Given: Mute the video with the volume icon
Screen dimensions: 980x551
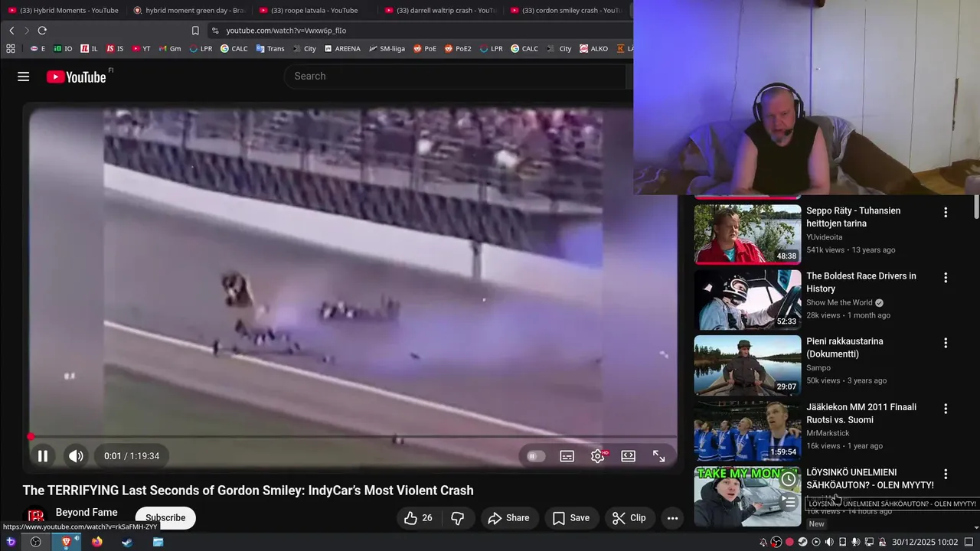Looking at the screenshot, I should (76, 456).
